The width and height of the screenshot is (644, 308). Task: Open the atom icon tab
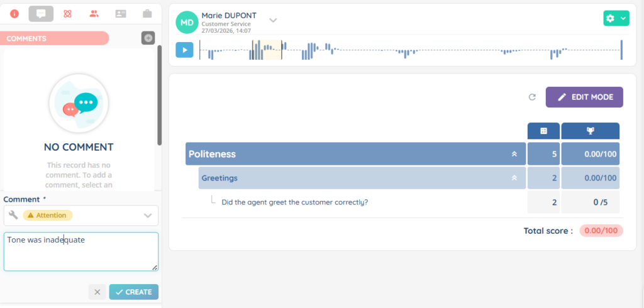coord(68,13)
